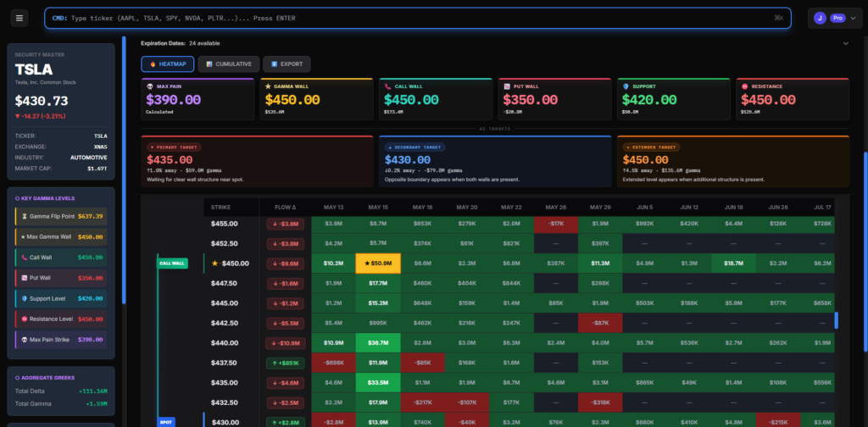
Task: Click the Put Wall icon in sidebar
Action: pos(24,278)
